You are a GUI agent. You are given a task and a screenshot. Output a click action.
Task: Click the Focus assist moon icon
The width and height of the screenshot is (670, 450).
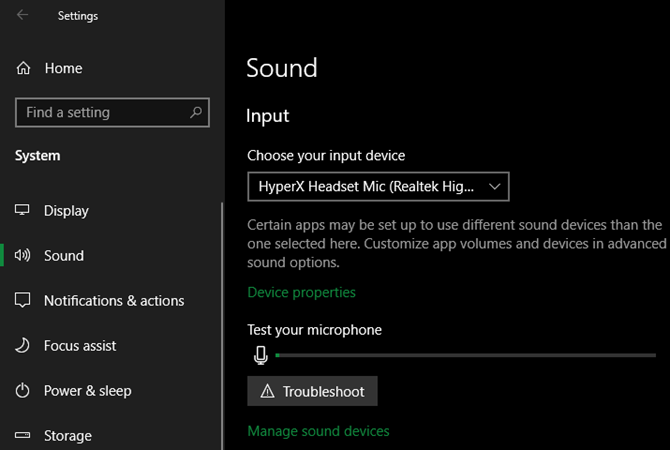coord(23,346)
